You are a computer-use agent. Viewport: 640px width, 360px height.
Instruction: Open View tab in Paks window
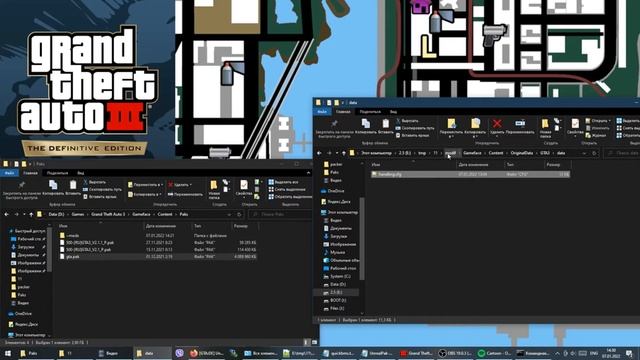point(81,173)
